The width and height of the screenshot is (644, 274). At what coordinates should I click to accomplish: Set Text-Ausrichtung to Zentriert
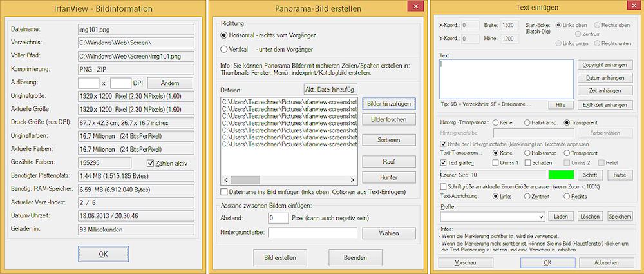(527, 196)
